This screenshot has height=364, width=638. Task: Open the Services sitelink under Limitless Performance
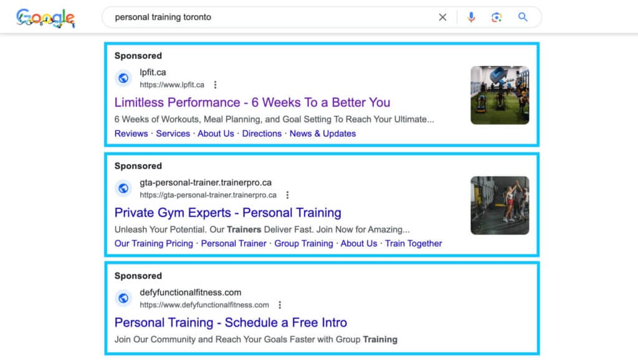click(x=173, y=134)
